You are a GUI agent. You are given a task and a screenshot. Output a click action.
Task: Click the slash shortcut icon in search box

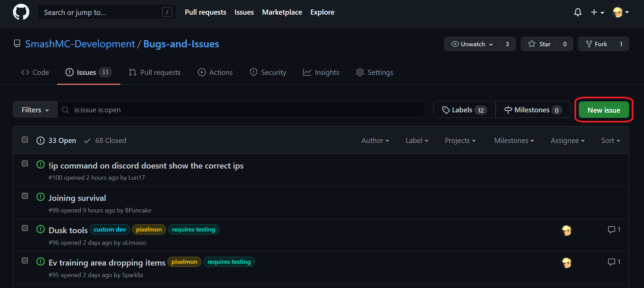tap(167, 12)
